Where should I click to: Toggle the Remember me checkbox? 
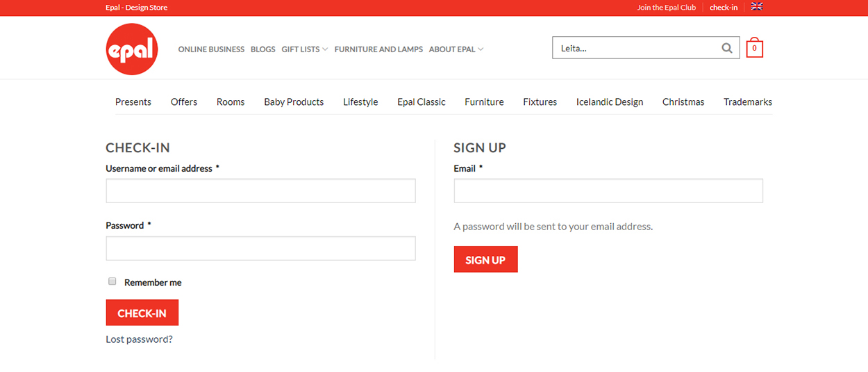(x=112, y=282)
